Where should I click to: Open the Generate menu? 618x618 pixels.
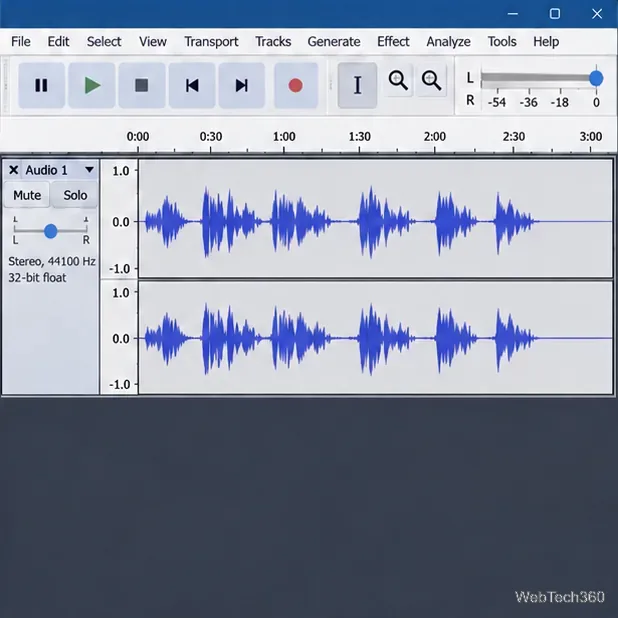(x=334, y=41)
